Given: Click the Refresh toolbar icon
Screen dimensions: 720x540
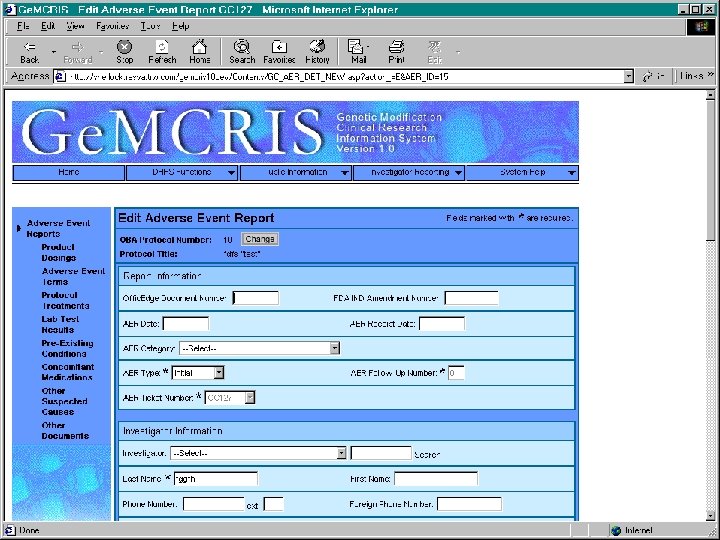Looking at the screenshot, I should pos(162,47).
